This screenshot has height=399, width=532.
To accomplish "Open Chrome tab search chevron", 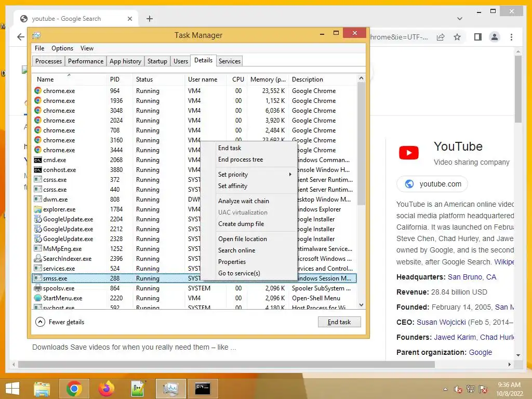I will click(460, 19).
